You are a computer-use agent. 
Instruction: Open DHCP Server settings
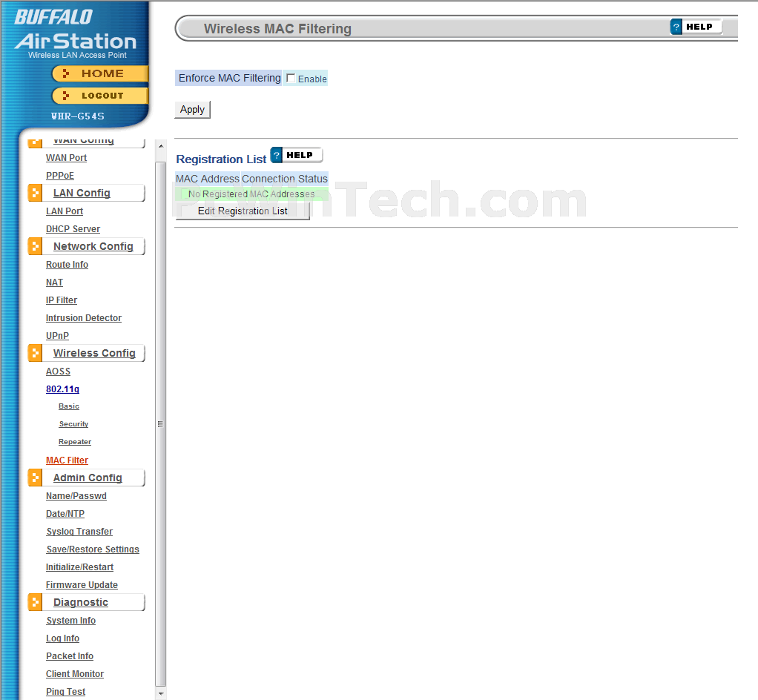click(73, 228)
